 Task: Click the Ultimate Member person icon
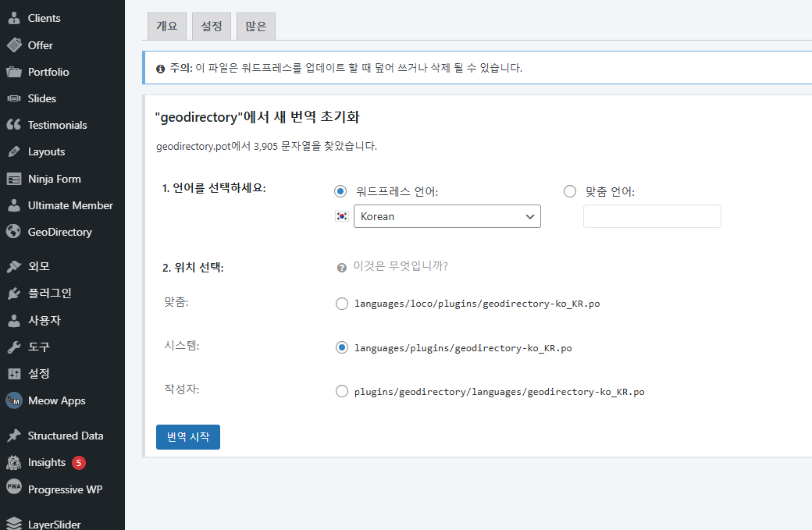point(14,205)
